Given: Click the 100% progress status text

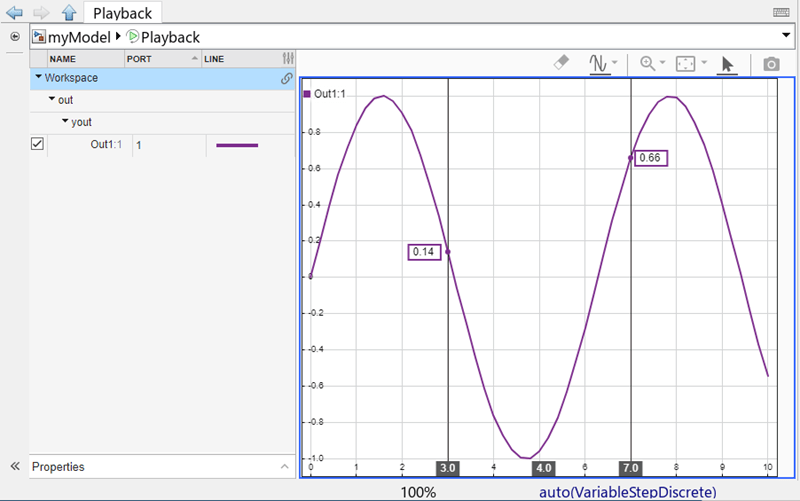Looking at the screenshot, I should [418, 492].
